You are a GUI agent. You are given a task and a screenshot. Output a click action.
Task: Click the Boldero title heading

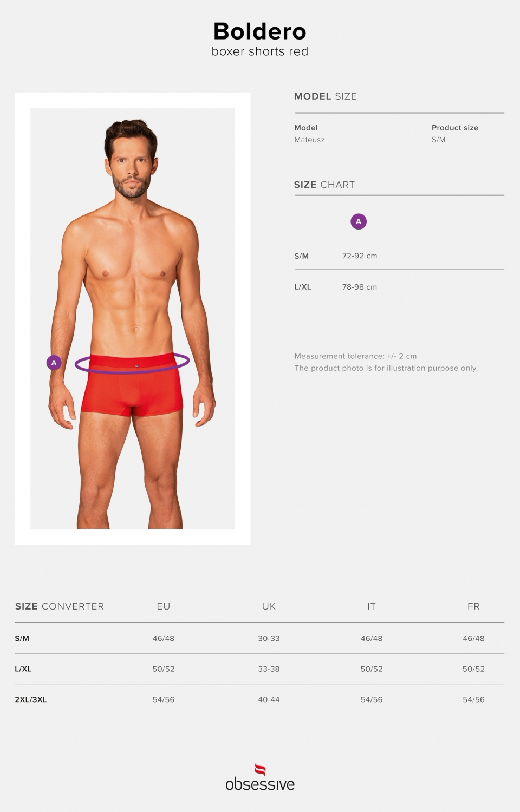click(x=260, y=31)
